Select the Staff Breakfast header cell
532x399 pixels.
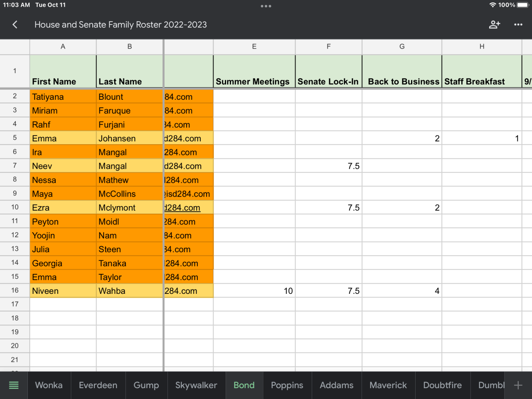click(482, 71)
